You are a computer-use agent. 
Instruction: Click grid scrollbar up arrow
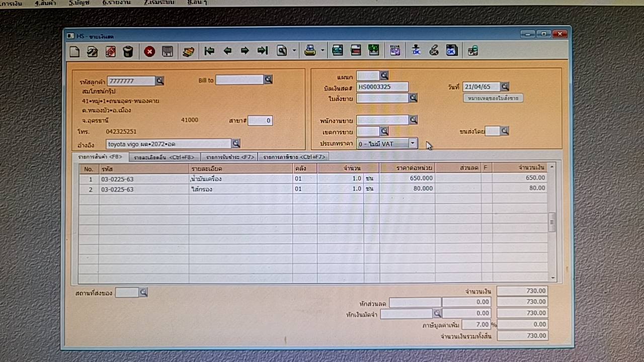(x=552, y=166)
